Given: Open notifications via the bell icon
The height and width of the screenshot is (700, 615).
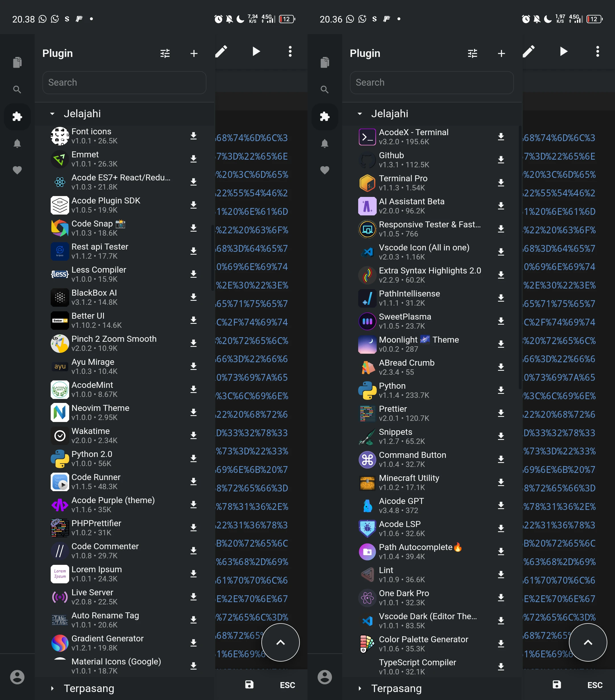Looking at the screenshot, I should (x=17, y=144).
